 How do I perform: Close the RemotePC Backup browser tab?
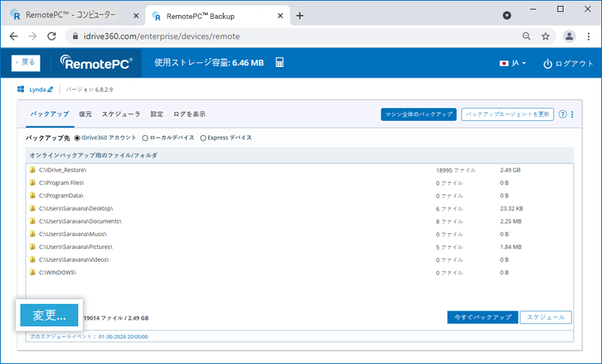(280, 16)
